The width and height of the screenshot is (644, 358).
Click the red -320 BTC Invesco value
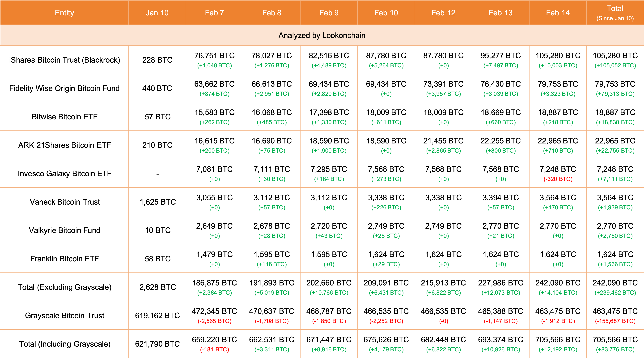558,179
